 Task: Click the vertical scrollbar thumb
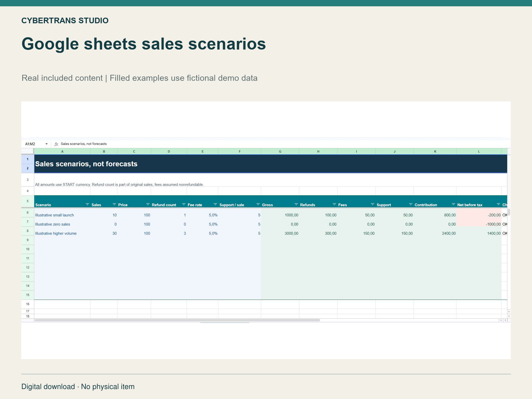pos(509,212)
